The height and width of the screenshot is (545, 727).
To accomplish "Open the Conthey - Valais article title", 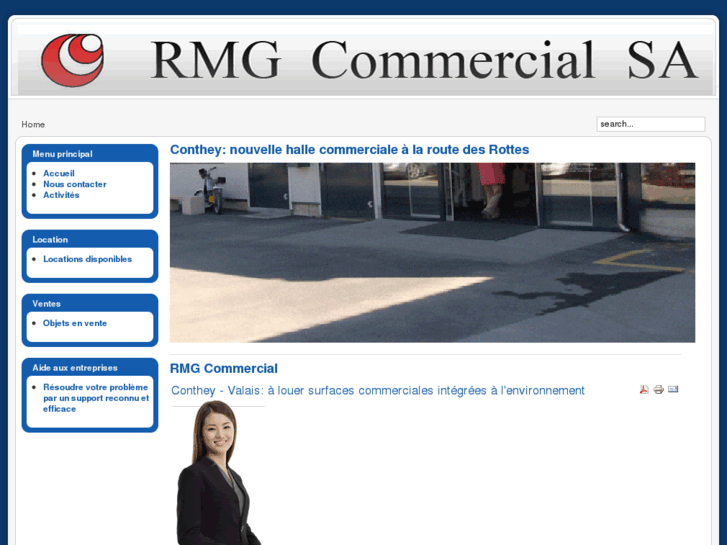I will tap(378, 391).
